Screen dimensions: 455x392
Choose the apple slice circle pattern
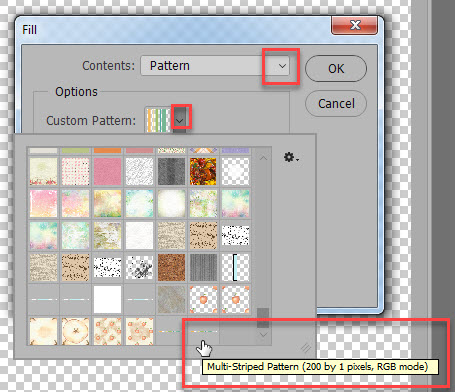(75, 331)
